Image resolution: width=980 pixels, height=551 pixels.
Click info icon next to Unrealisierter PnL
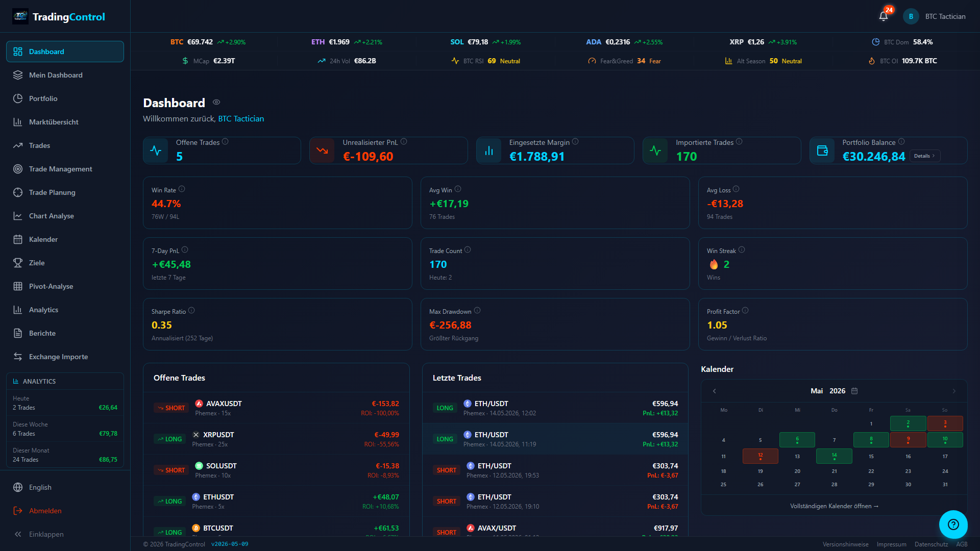[404, 142]
